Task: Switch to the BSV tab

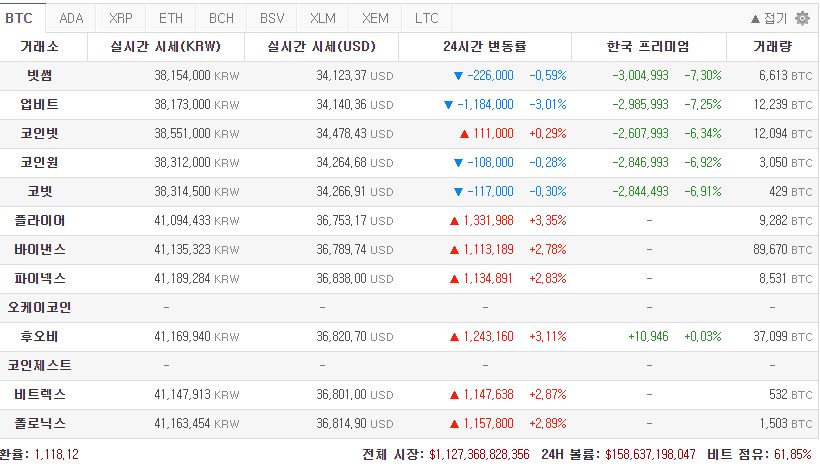Action: [272, 18]
